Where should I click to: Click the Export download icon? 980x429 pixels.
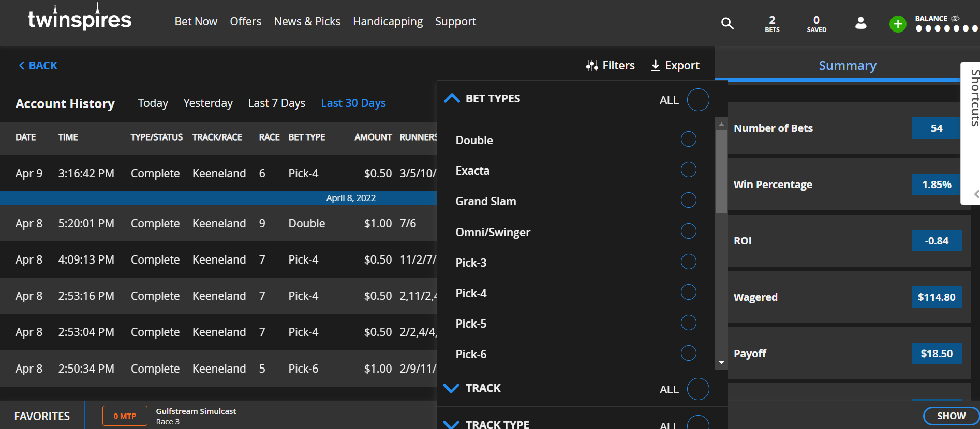pyautogui.click(x=655, y=66)
